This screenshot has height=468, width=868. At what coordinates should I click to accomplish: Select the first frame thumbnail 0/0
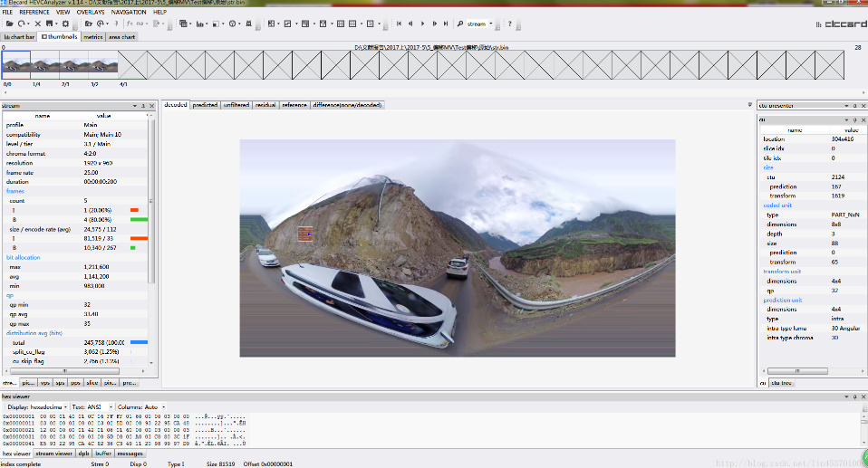coord(16,65)
